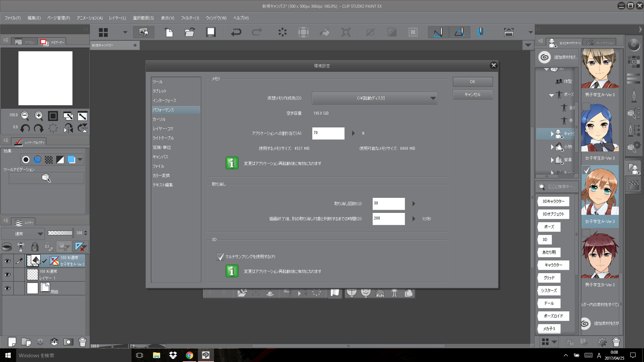The image size is (644, 362).
Task: Uncheck the multisampling checkbox in 3D section
Action: [220, 257]
